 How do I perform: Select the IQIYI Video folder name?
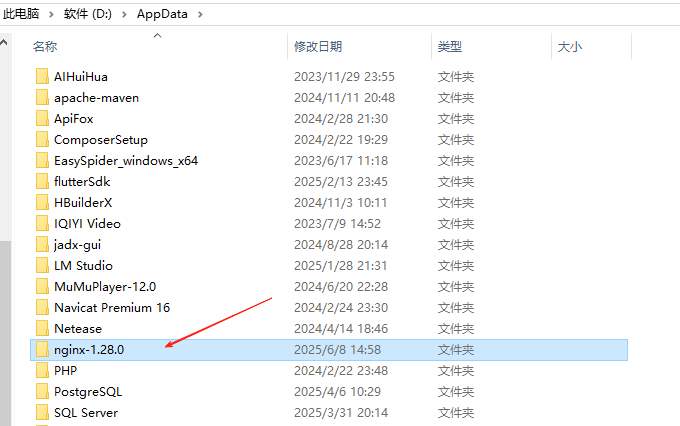[x=87, y=224]
